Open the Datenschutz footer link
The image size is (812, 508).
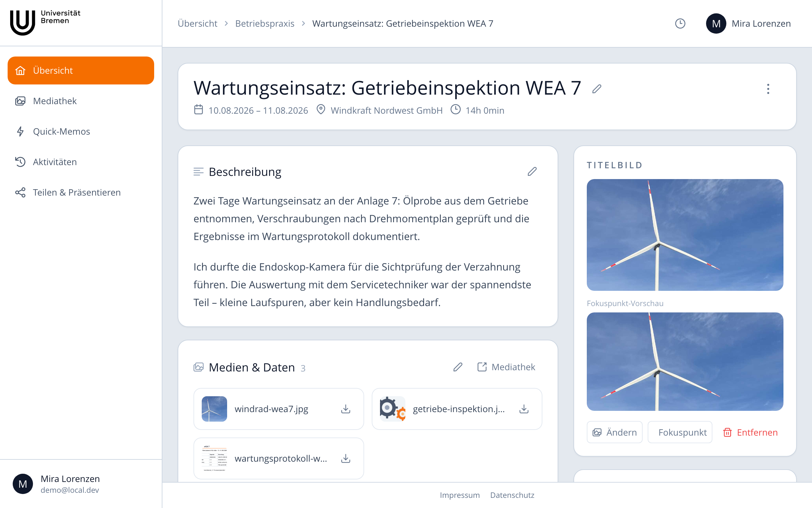(512, 495)
